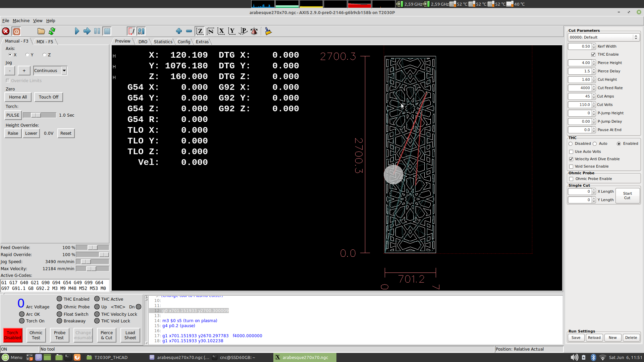Enable Ohmic Probe checkbox
Image resolution: width=644 pixels, height=362 pixels.
tap(571, 179)
